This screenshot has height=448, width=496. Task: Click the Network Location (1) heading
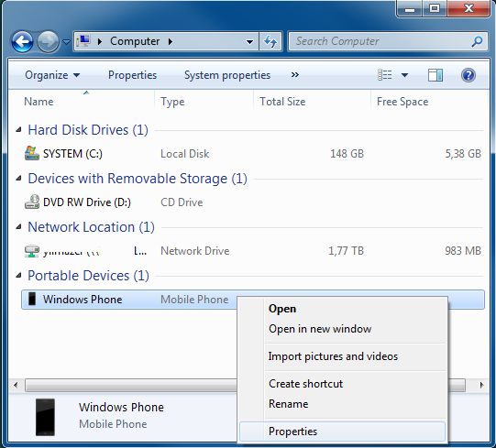(x=91, y=227)
